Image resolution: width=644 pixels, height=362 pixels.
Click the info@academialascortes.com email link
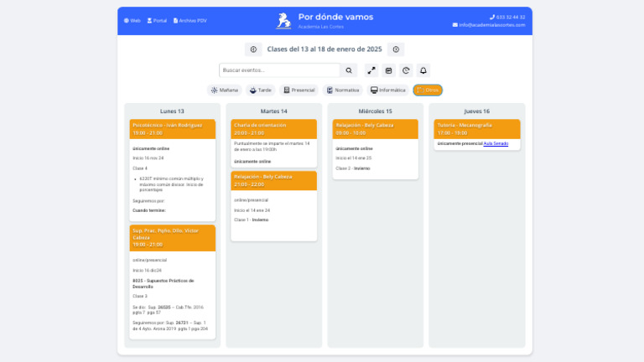point(489,25)
